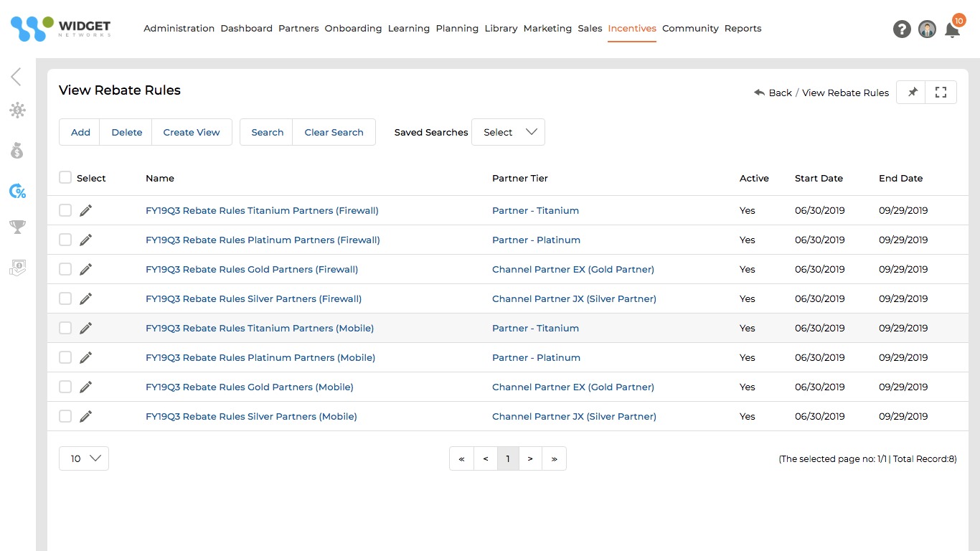This screenshot has width=980, height=551.
Task: Edit Gold Partners (Mobile) rule via pencil
Action: pyautogui.click(x=86, y=387)
